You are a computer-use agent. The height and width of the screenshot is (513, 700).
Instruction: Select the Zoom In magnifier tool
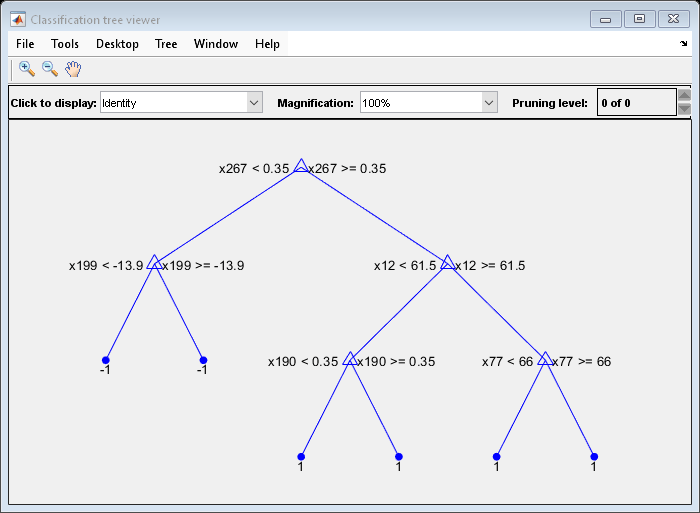[x=27, y=69]
